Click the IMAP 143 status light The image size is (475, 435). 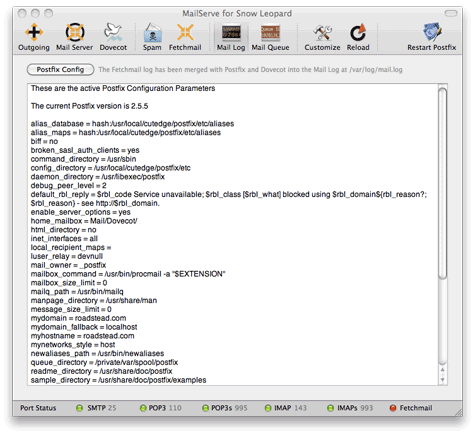click(x=268, y=408)
